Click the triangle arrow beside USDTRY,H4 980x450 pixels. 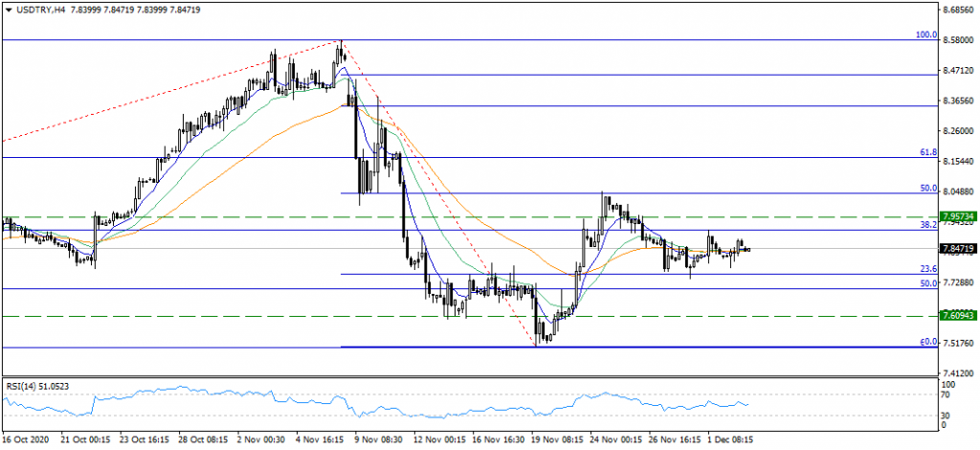point(9,9)
